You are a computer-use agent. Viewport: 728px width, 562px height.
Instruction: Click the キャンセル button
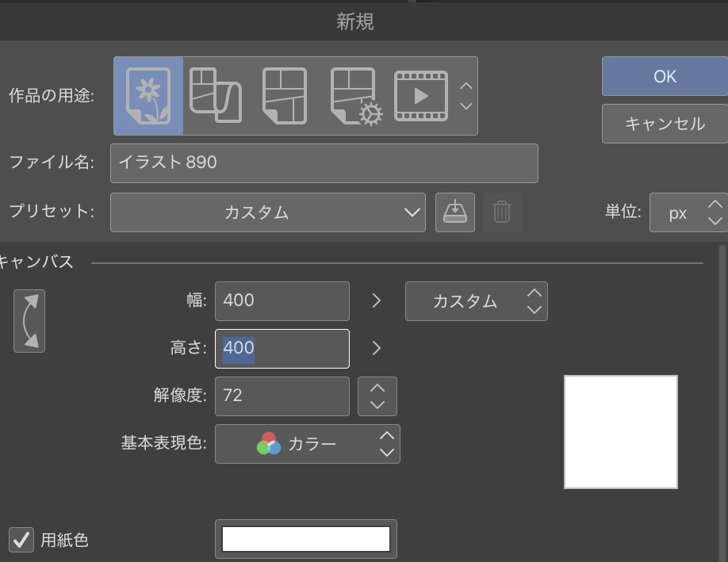665,124
